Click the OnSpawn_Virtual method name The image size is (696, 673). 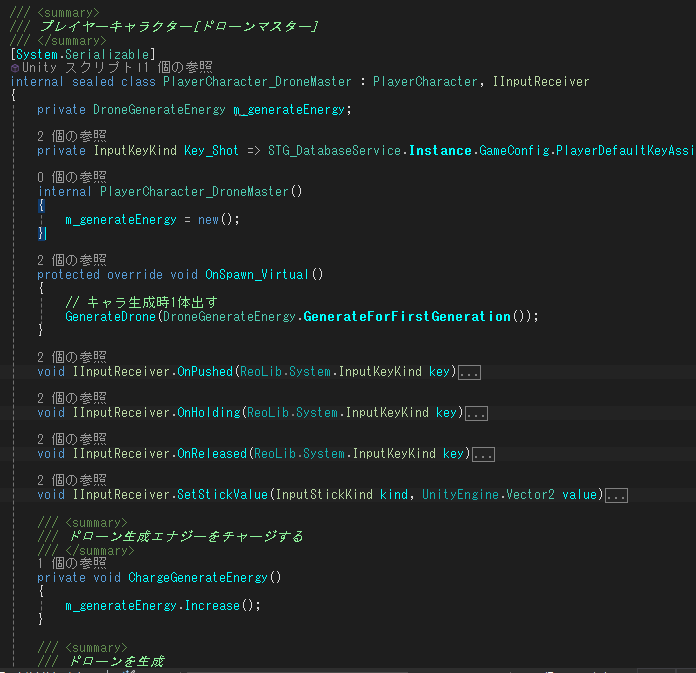tap(257, 275)
